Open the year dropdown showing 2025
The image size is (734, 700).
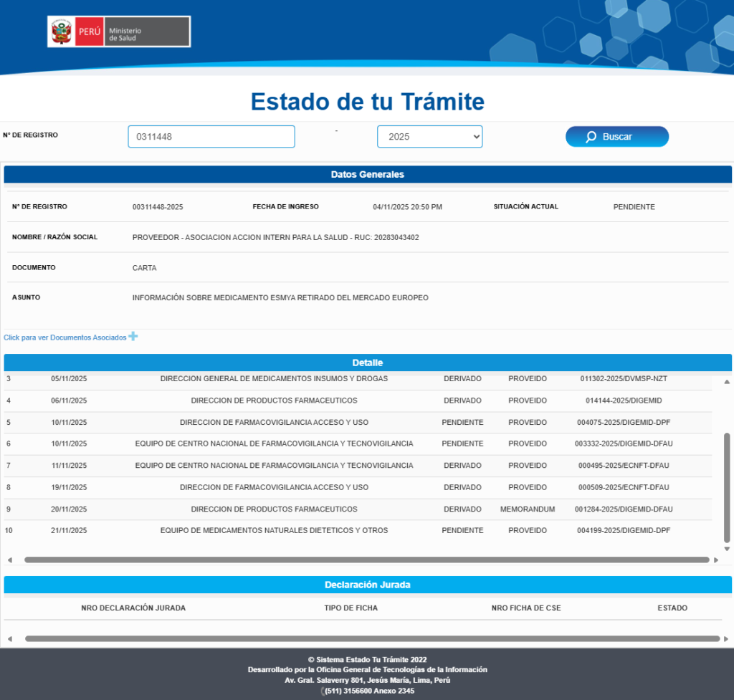[x=429, y=137]
